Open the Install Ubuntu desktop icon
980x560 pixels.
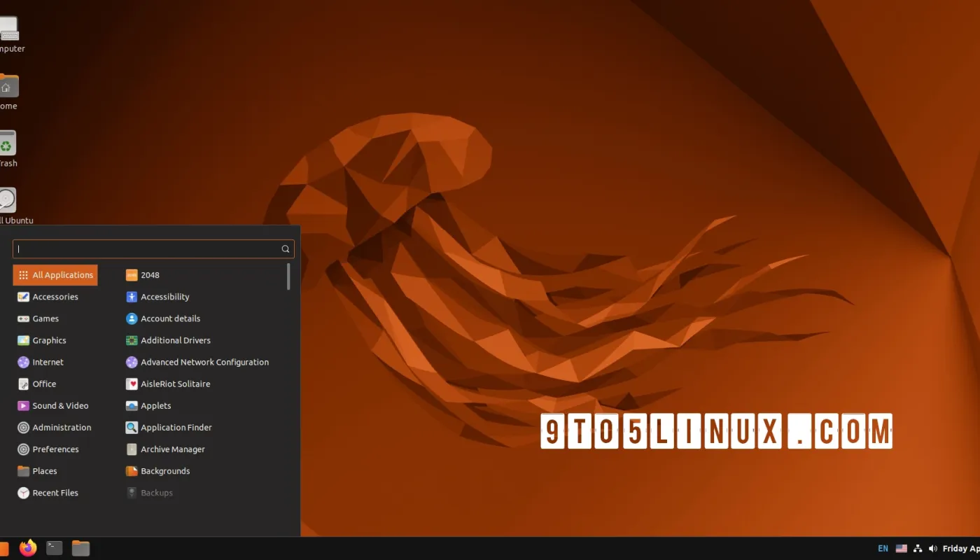7,200
